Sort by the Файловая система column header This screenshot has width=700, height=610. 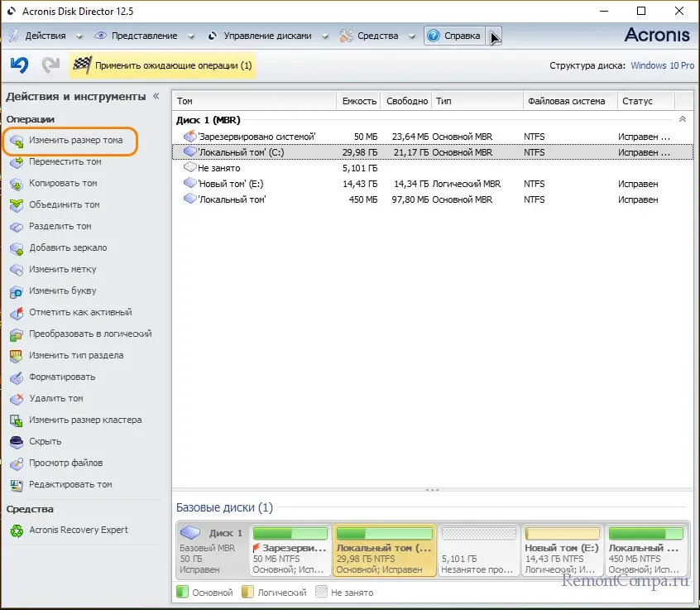(x=570, y=101)
